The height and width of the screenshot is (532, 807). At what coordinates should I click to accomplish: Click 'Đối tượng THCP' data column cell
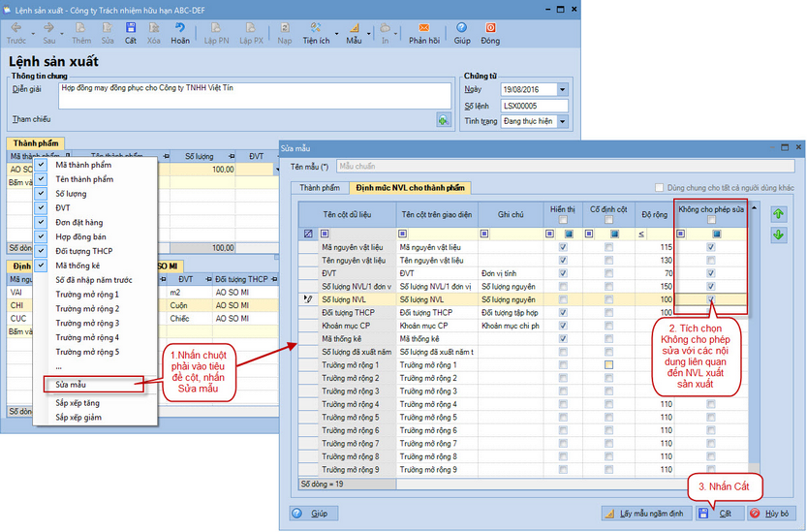click(357, 313)
